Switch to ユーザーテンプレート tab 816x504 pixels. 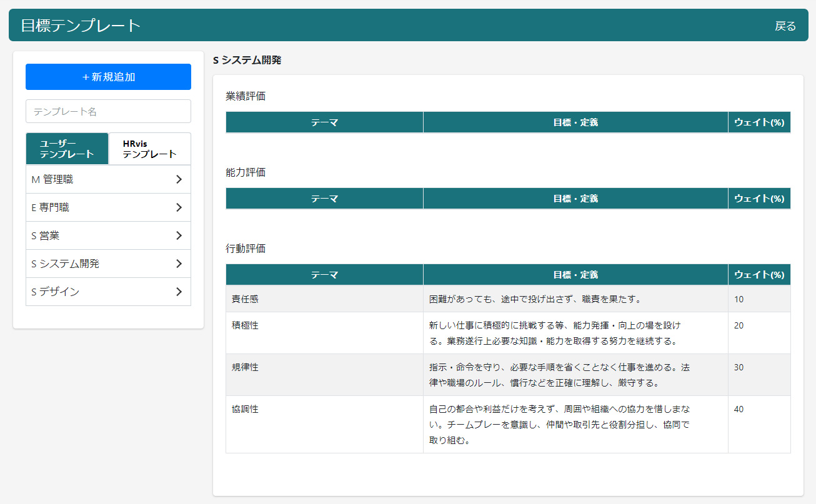67,149
